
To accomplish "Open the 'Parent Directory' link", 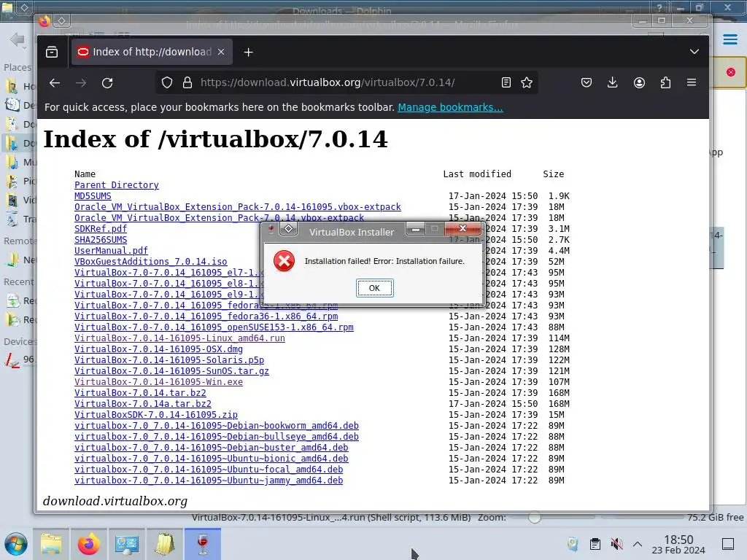I will click(x=116, y=184).
